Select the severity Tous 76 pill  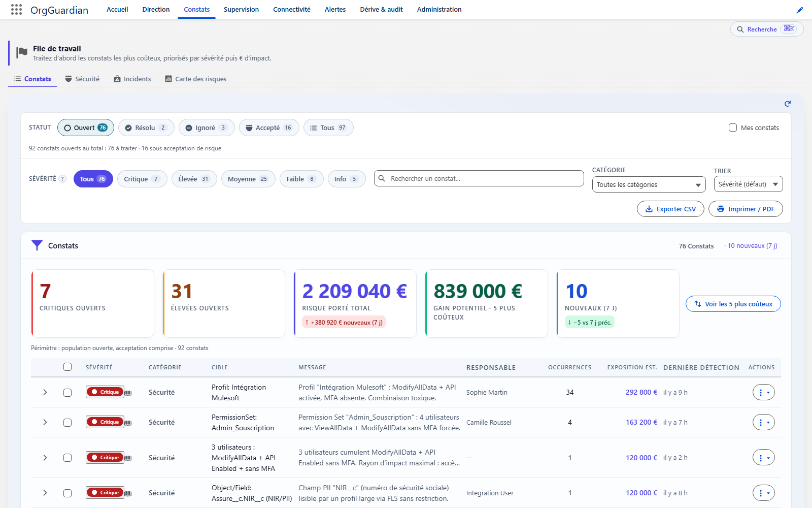pyautogui.click(x=93, y=179)
